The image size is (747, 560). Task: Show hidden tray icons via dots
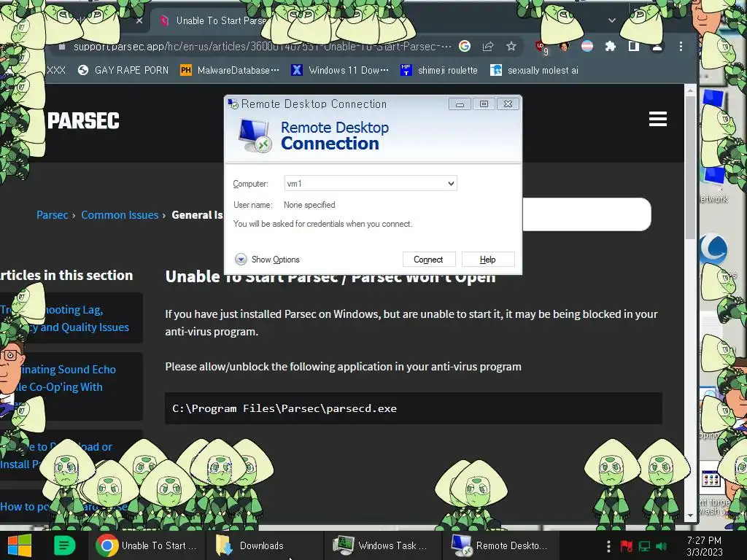tap(608, 546)
